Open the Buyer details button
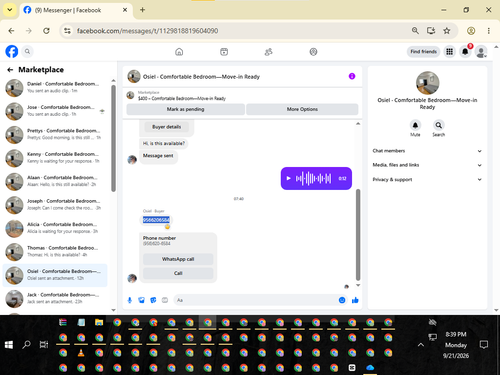Viewport: 500px width, 375px height. pyautogui.click(x=167, y=127)
